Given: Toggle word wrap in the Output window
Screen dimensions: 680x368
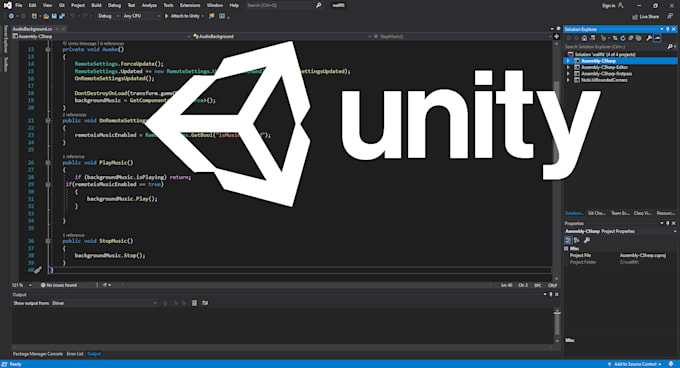Looking at the screenshot, I should (x=205, y=303).
